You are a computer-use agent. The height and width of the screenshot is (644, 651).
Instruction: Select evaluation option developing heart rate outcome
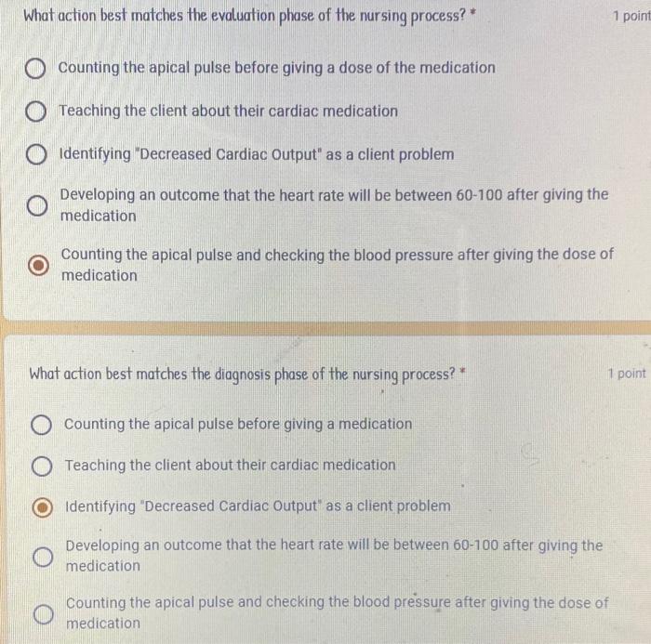click(37, 205)
